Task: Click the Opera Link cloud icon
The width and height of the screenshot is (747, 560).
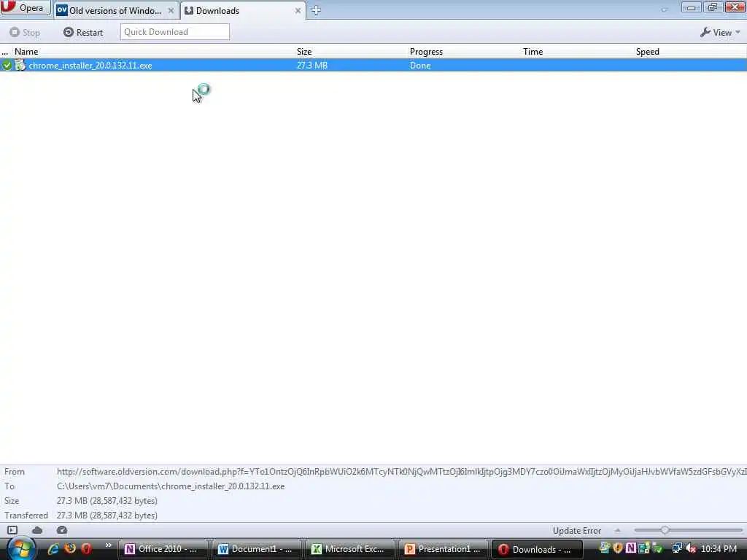Action: 37,530
